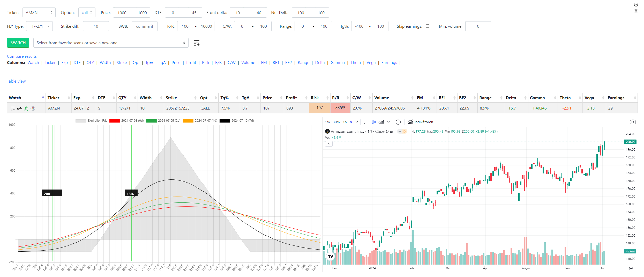This screenshot has height=277, width=644.
Task: Toggle 2024-07-05 (2d) legend series
Action: [163, 121]
